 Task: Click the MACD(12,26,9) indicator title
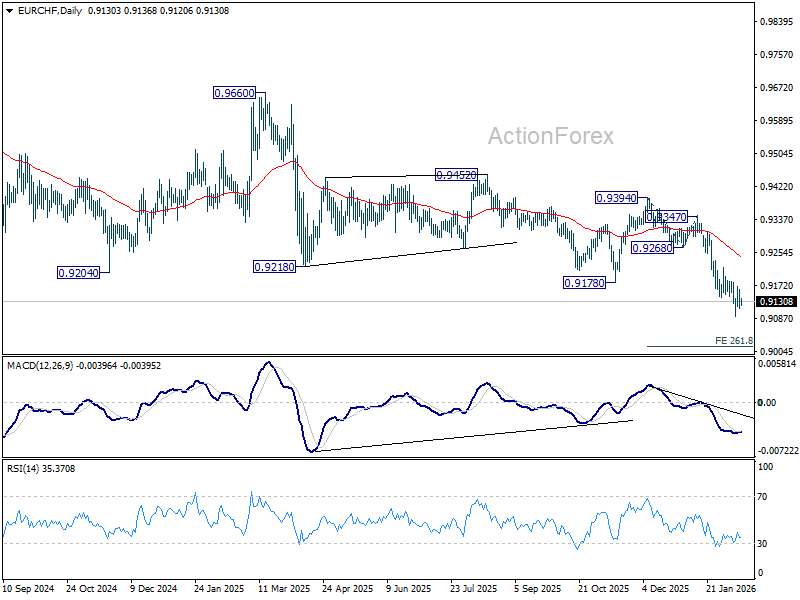(x=40, y=366)
